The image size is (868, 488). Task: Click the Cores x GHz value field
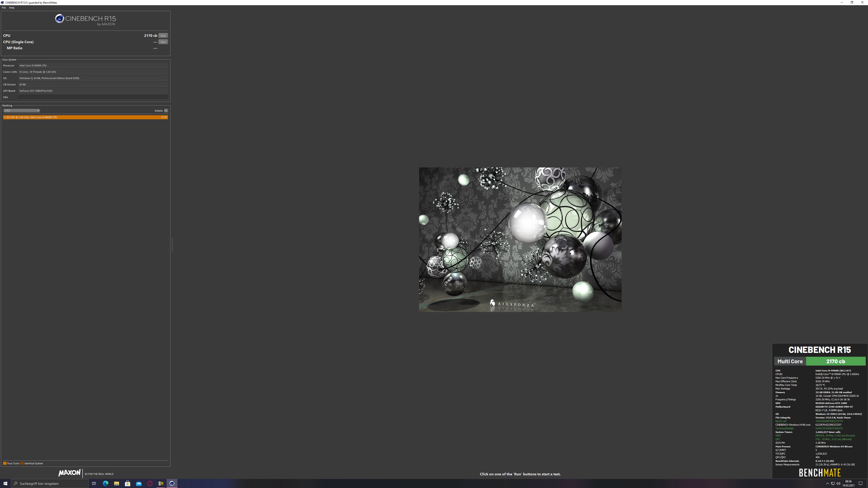[x=93, y=72]
